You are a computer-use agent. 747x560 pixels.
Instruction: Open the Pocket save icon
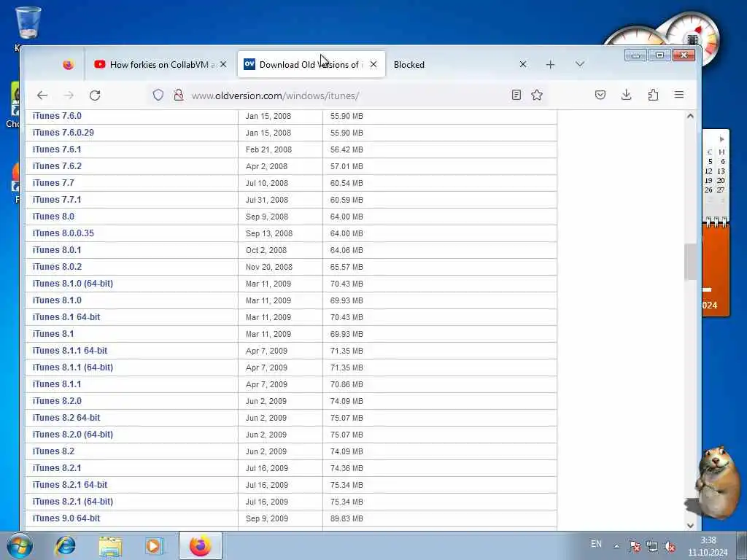(600, 96)
